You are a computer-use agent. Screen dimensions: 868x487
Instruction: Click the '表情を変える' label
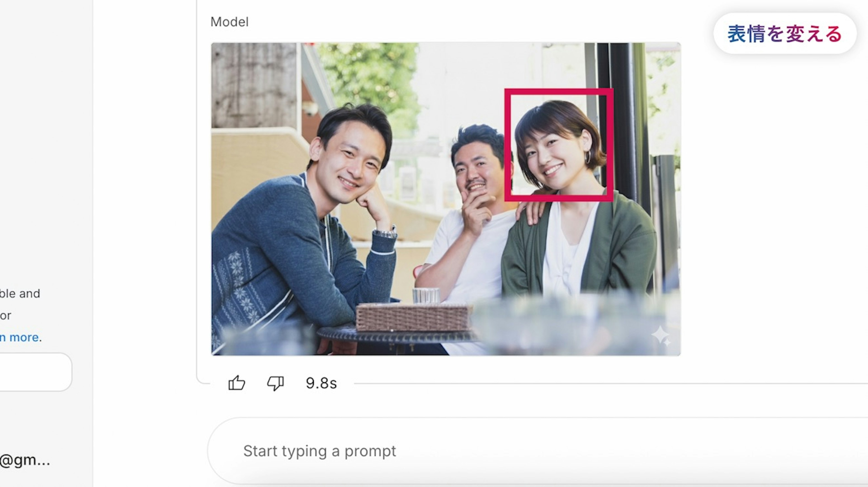[784, 34]
